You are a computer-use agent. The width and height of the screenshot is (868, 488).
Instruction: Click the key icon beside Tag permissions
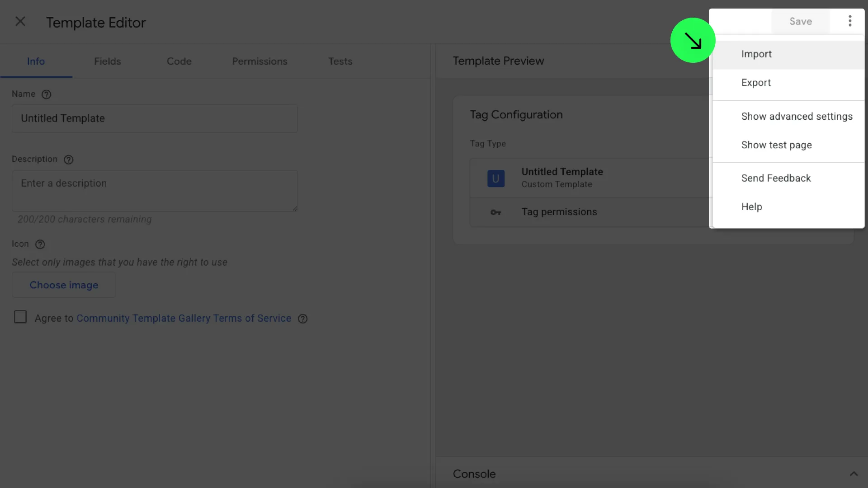pos(495,212)
